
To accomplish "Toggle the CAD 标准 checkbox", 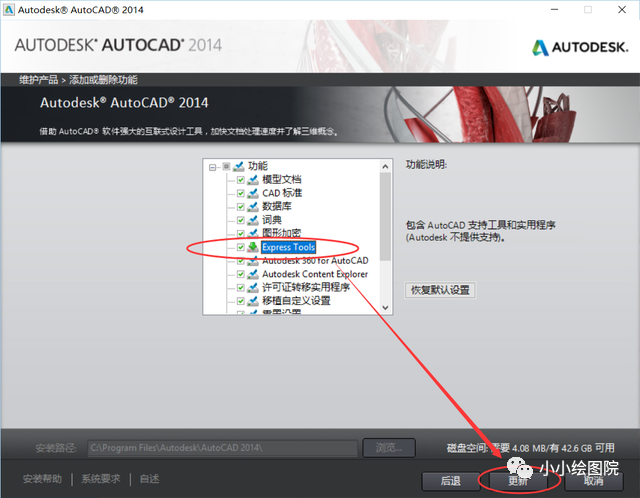I will click(241, 193).
